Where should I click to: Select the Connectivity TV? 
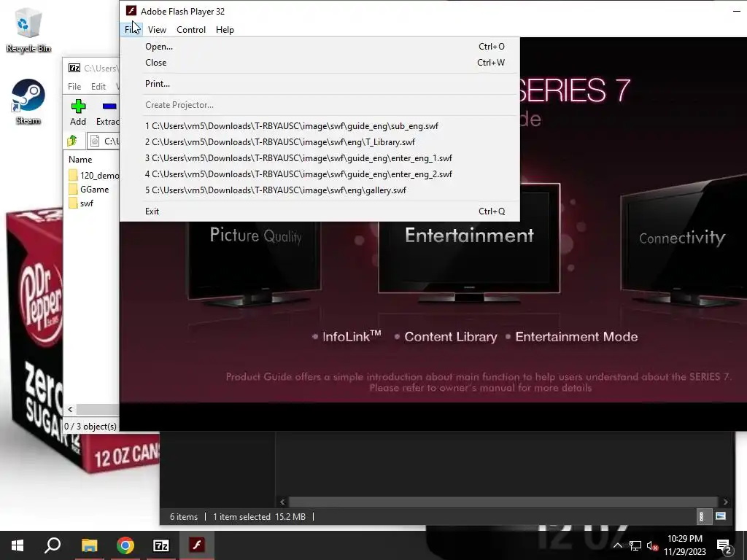[684, 243]
